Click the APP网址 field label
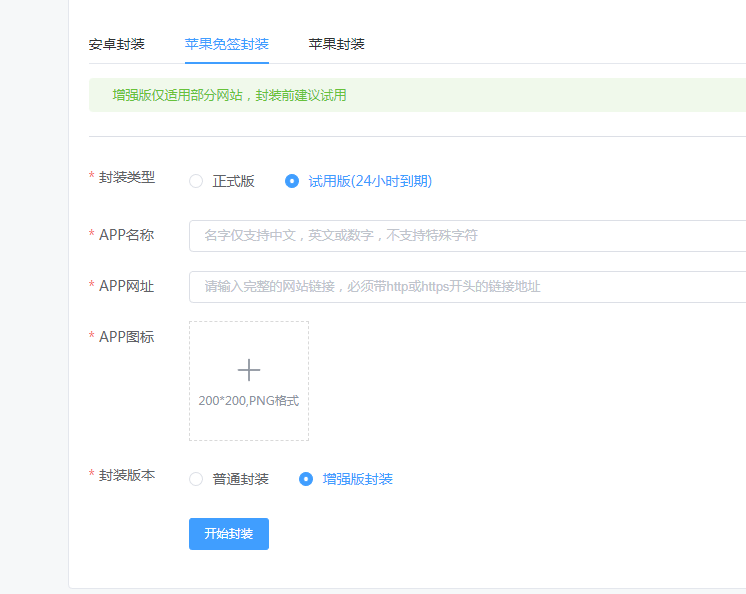 127,286
